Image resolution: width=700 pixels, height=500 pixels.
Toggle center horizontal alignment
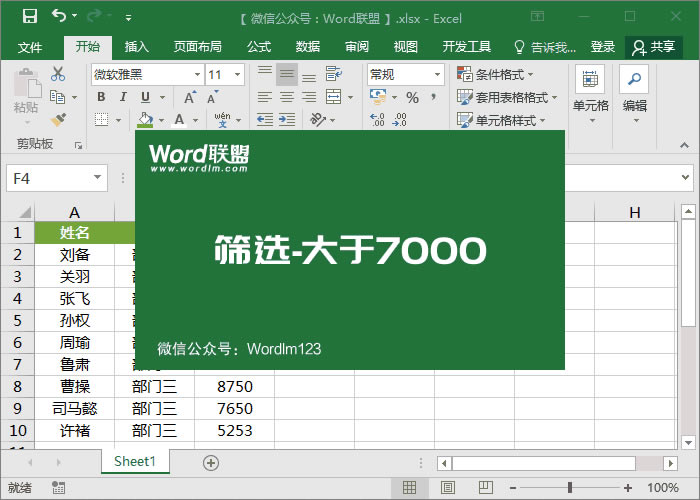[x=287, y=97]
